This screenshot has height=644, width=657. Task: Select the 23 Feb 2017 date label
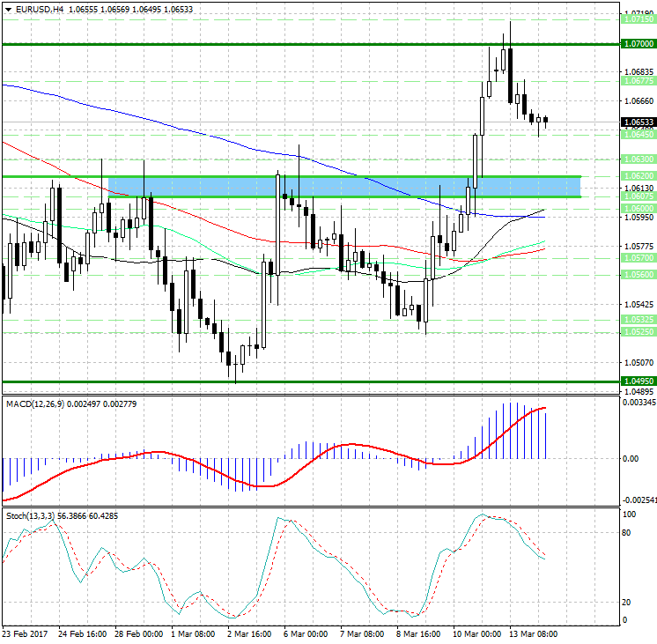click(x=25, y=633)
